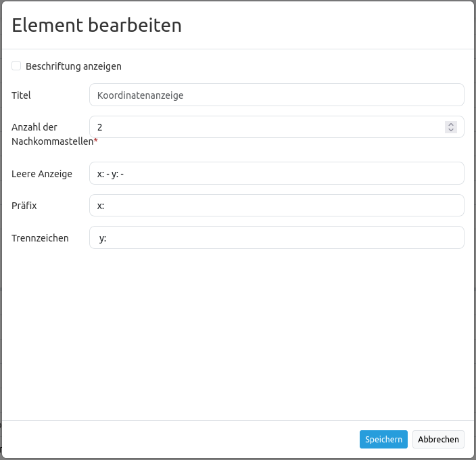Focus the Titel input field
This screenshot has width=476, height=460.
pos(276,95)
